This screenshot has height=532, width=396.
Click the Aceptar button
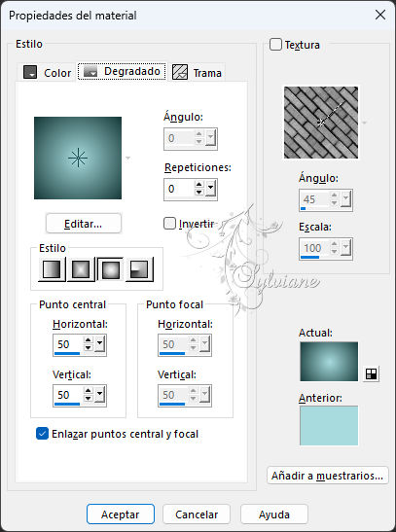(x=121, y=514)
